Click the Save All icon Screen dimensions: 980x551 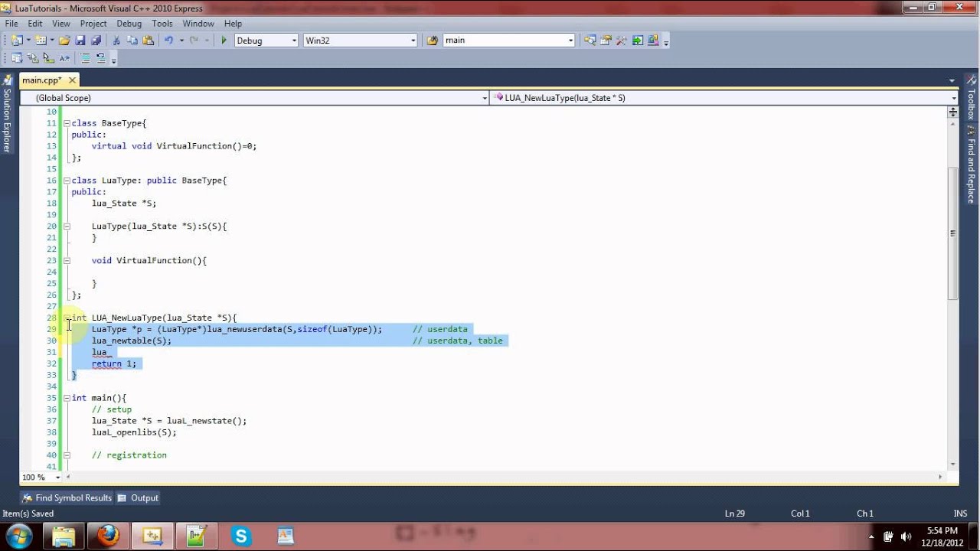tap(96, 41)
